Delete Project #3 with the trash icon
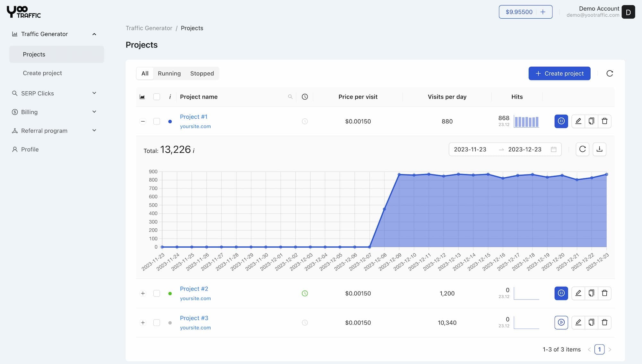 point(605,323)
